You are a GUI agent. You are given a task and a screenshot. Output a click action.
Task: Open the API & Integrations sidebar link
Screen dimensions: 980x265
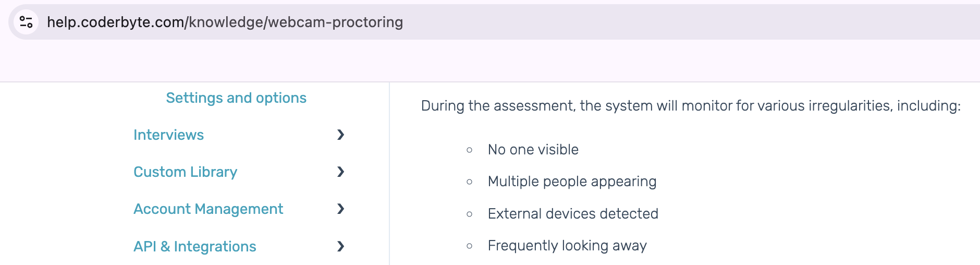(194, 246)
